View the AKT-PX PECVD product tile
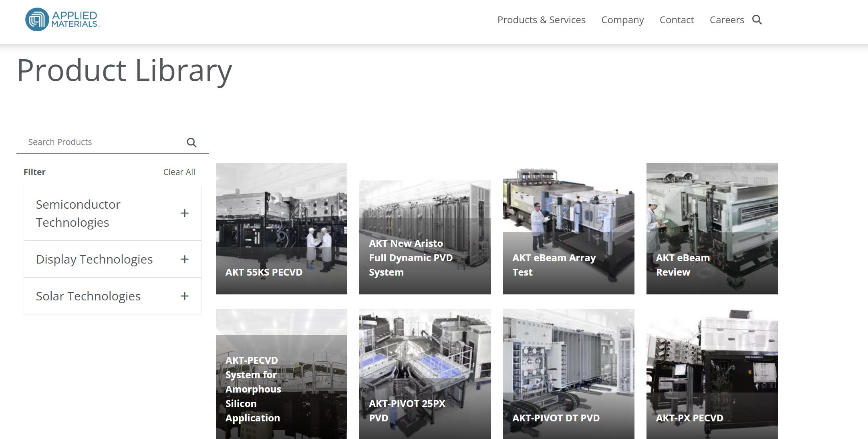This screenshot has height=439, width=868. [712, 374]
